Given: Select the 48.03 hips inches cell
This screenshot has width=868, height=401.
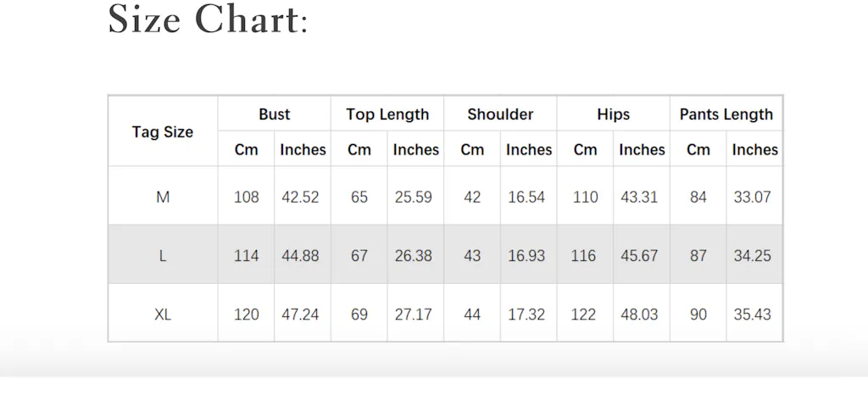Looking at the screenshot, I should pos(639,314).
